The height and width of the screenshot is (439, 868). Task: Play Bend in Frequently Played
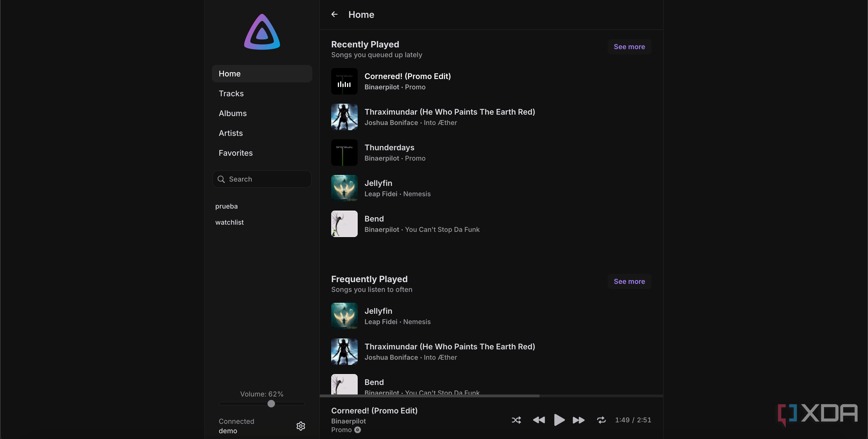coord(491,384)
